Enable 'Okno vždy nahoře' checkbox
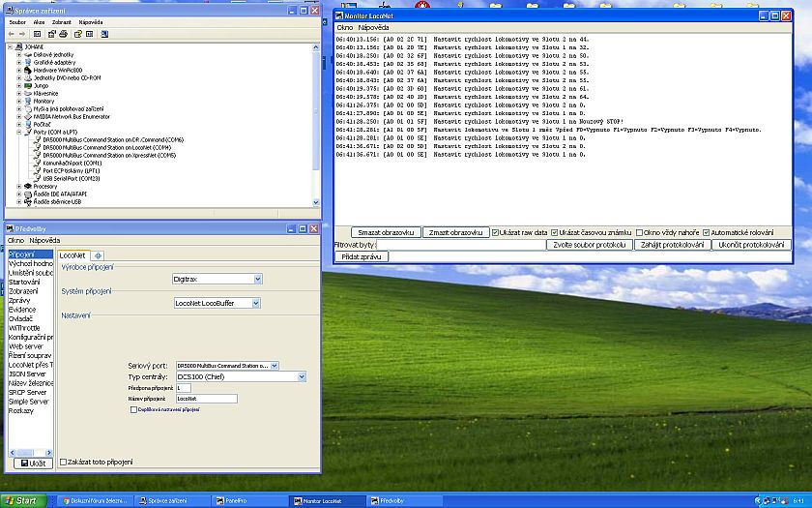The width and height of the screenshot is (812, 508). coord(638,233)
